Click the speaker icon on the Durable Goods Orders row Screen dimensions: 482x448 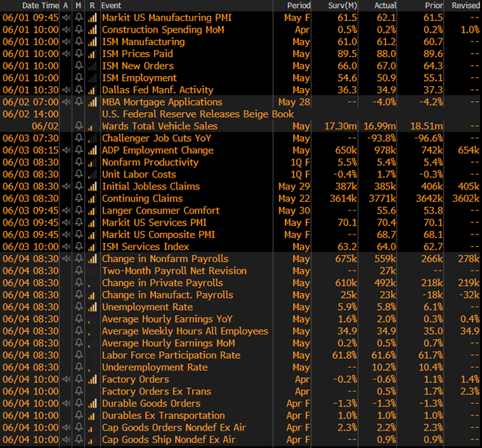(66, 404)
